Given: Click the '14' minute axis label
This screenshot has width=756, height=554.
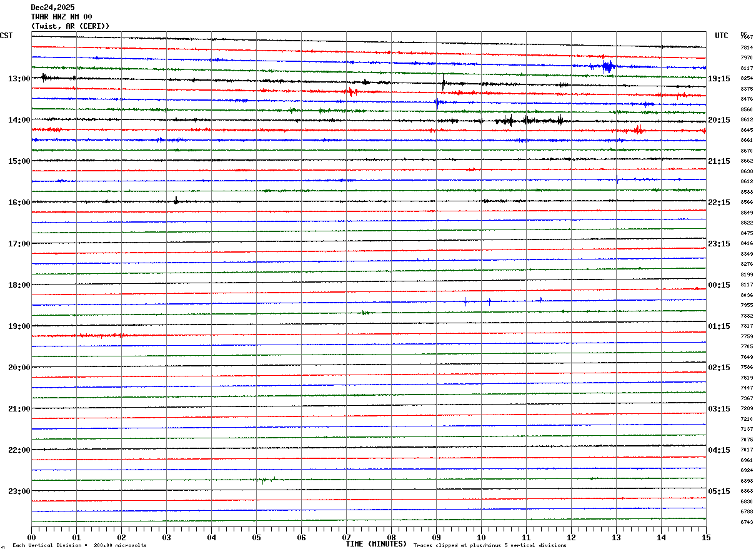Looking at the screenshot, I should 661,538.
